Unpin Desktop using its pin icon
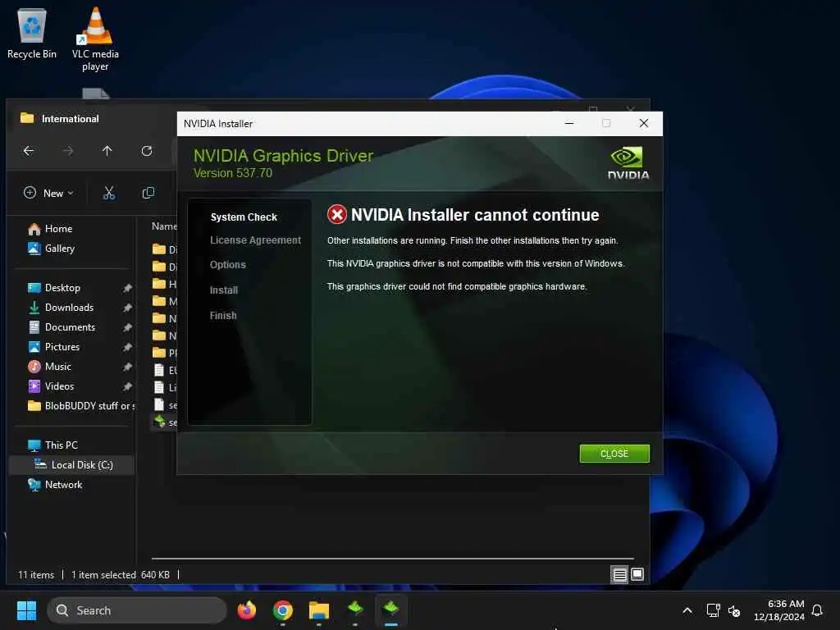Viewport: 840px width, 630px height. tap(127, 288)
